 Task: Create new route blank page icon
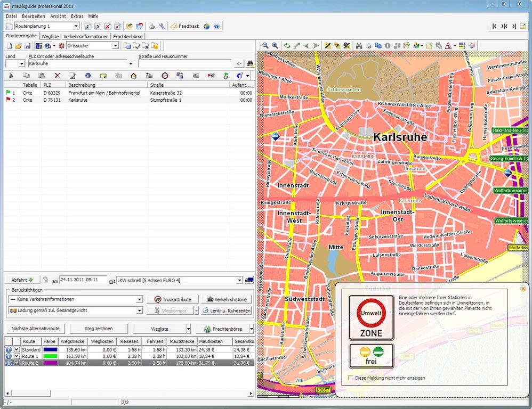(10, 46)
